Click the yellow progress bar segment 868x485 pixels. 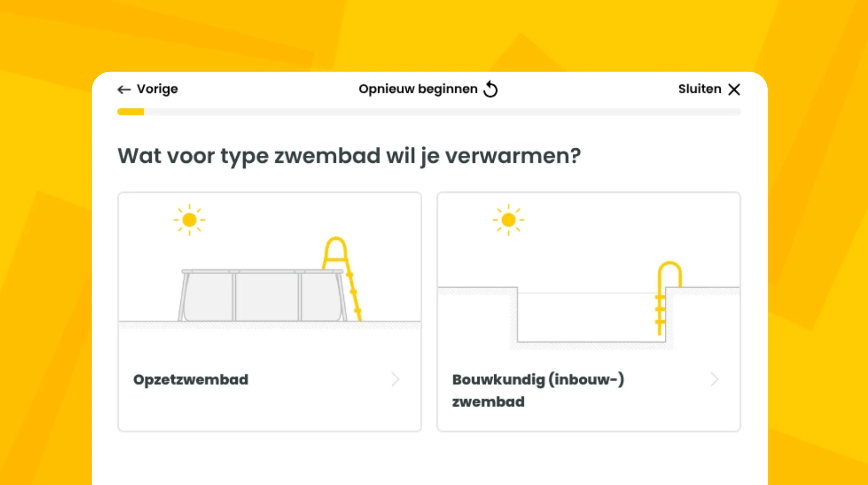click(130, 112)
